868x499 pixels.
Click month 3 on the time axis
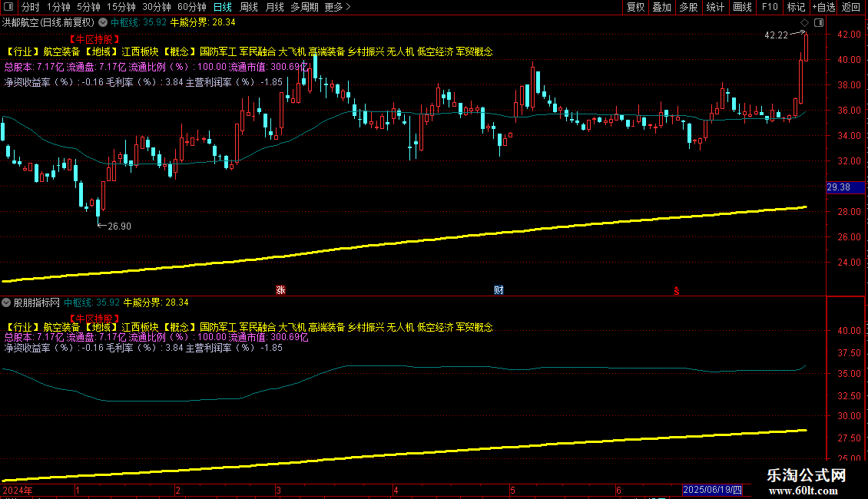tap(278, 490)
